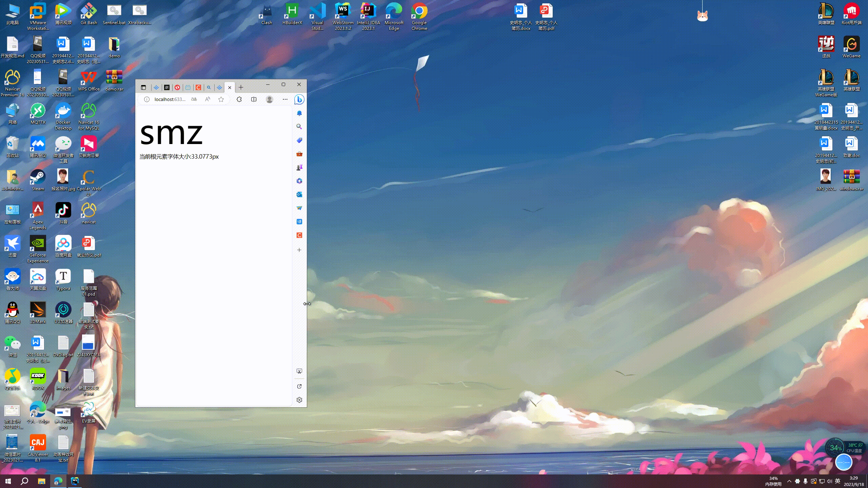Select the Google Chrome desktop shortcut
Screen dimensions: 868x488
pos(419,17)
